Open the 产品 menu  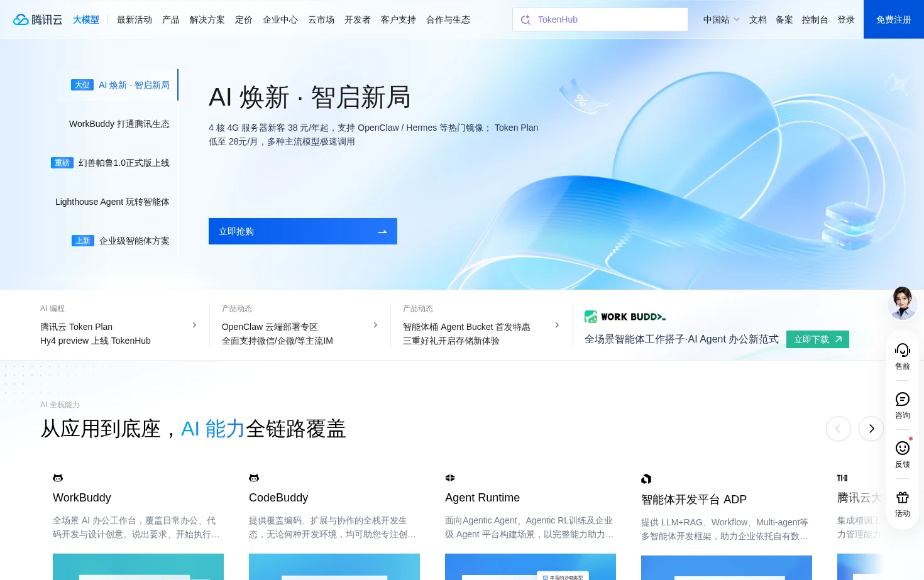(x=171, y=19)
